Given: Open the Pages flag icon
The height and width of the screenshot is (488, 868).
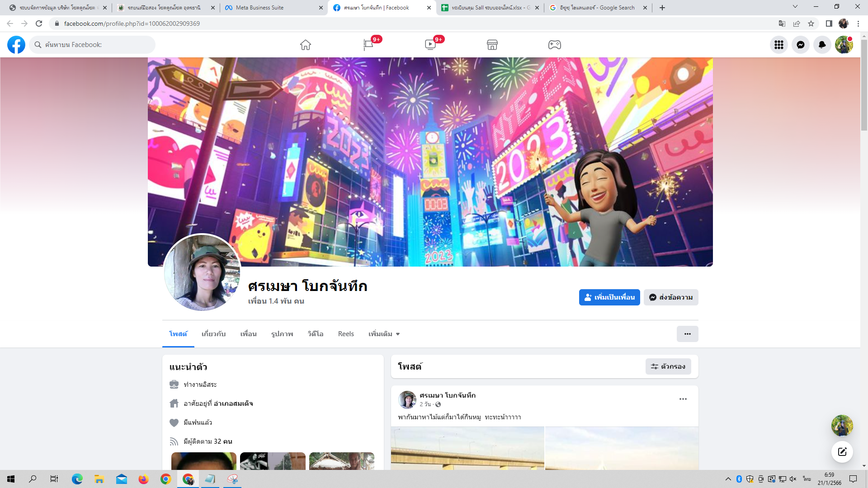Looking at the screenshot, I should (368, 45).
